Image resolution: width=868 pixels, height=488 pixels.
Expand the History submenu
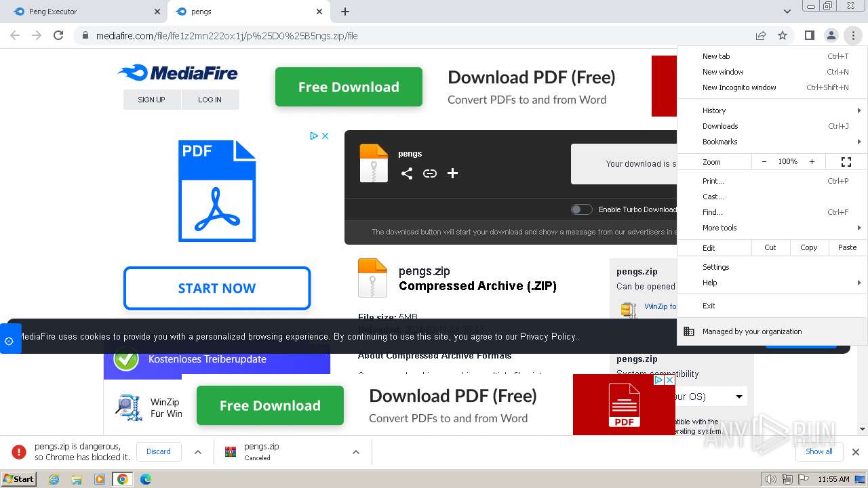point(772,110)
